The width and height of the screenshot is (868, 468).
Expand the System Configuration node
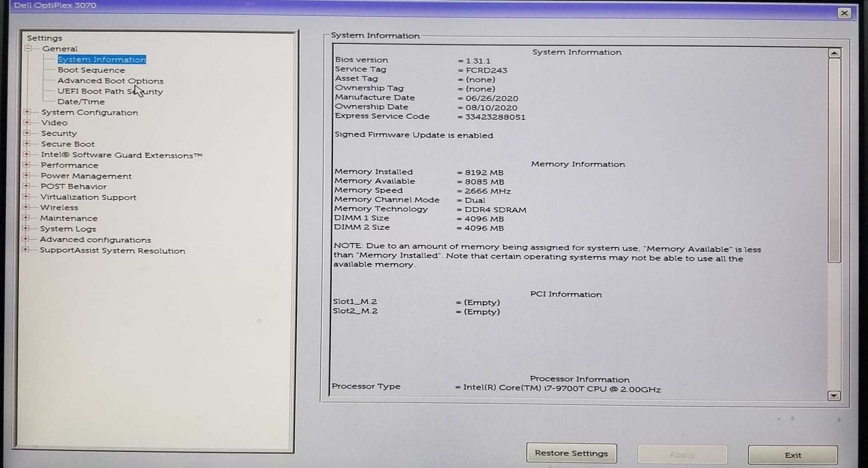27,112
